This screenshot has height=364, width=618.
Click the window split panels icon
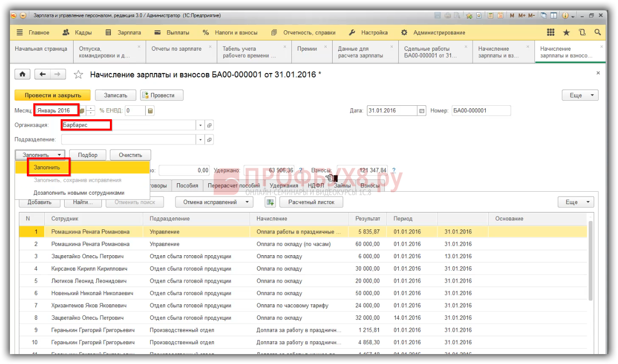pos(553,16)
